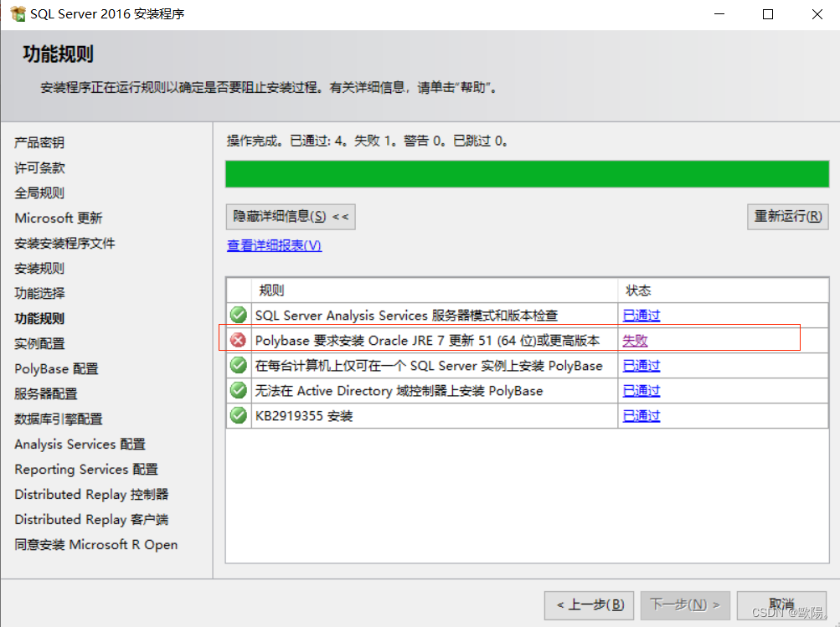Cancel setup with the 取消 button
Viewport: 840px width, 627px height.
click(x=781, y=605)
